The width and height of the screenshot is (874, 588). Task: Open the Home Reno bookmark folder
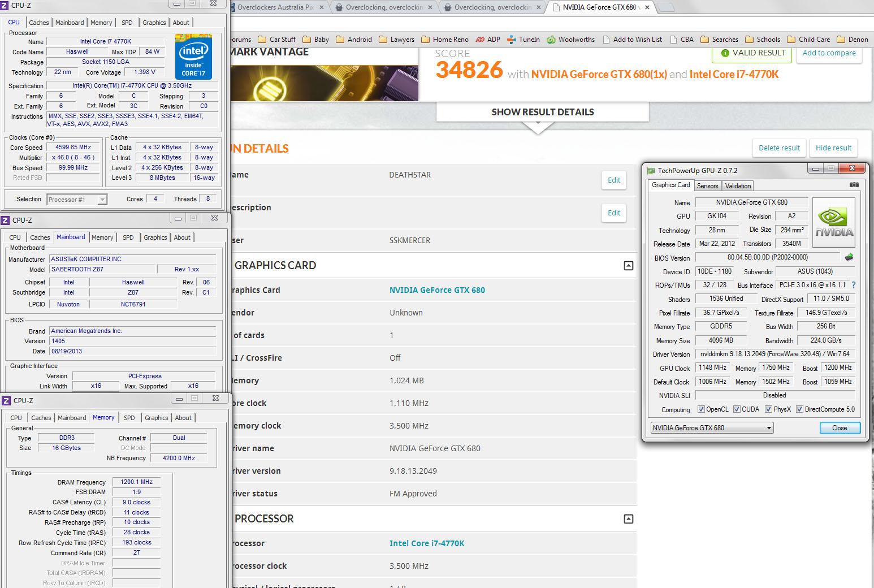[444, 40]
